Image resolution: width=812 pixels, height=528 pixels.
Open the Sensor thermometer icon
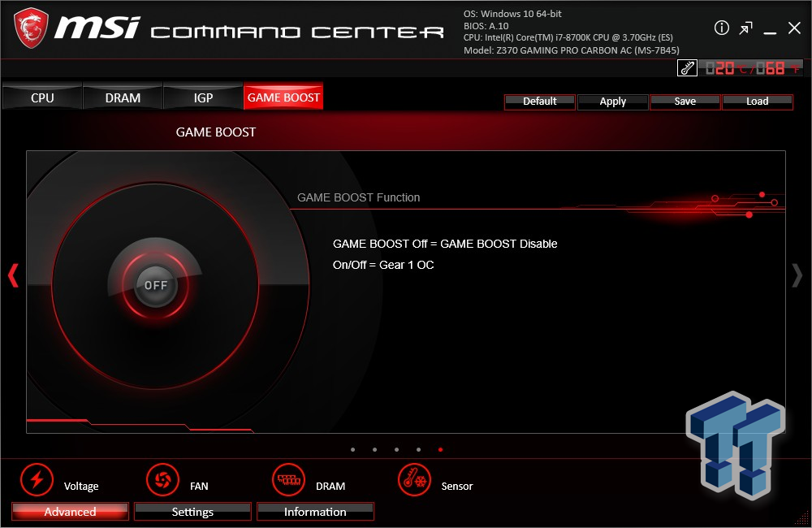pos(414,479)
